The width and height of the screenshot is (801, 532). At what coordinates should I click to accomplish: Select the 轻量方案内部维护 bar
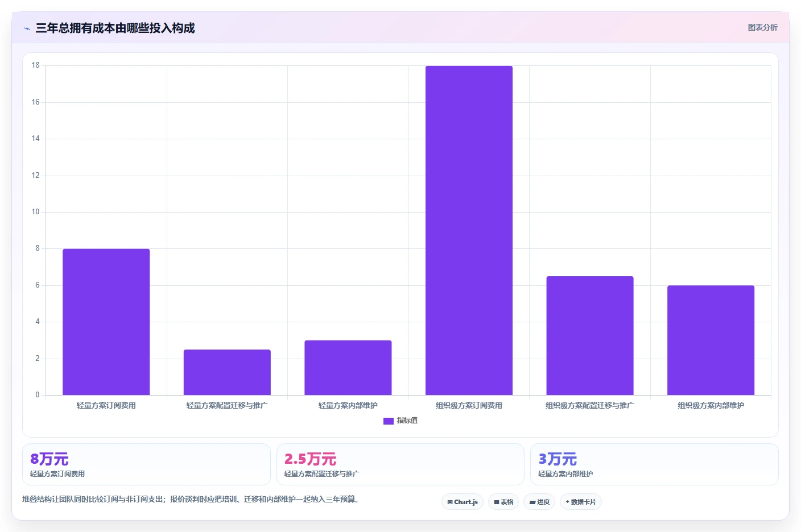(x=348, y=368)
